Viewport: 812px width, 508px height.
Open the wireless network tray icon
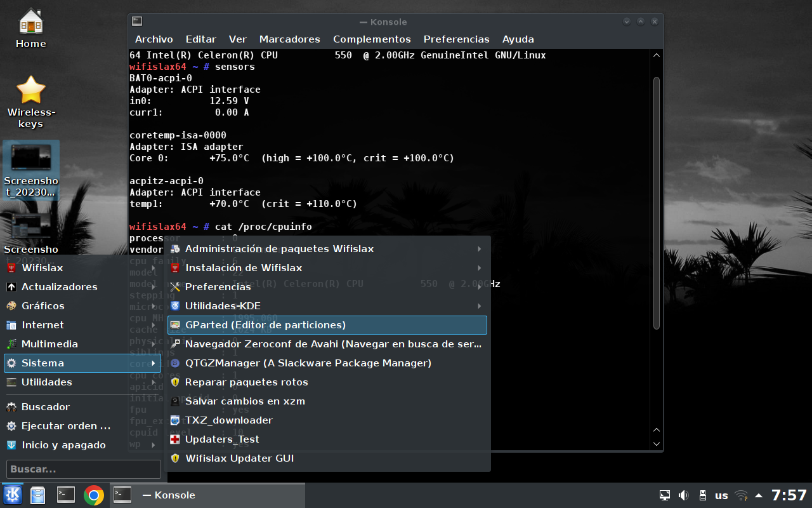pos(740,495)
